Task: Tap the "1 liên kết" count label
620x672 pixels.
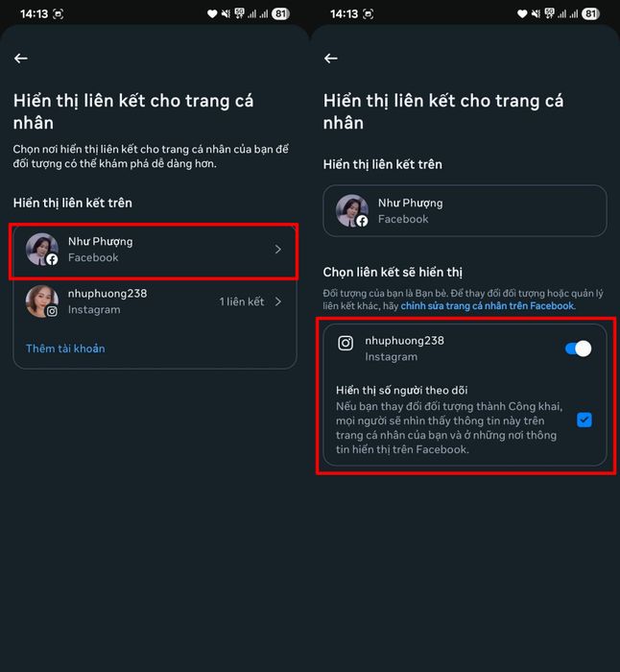Action: [x=241, y=301]
